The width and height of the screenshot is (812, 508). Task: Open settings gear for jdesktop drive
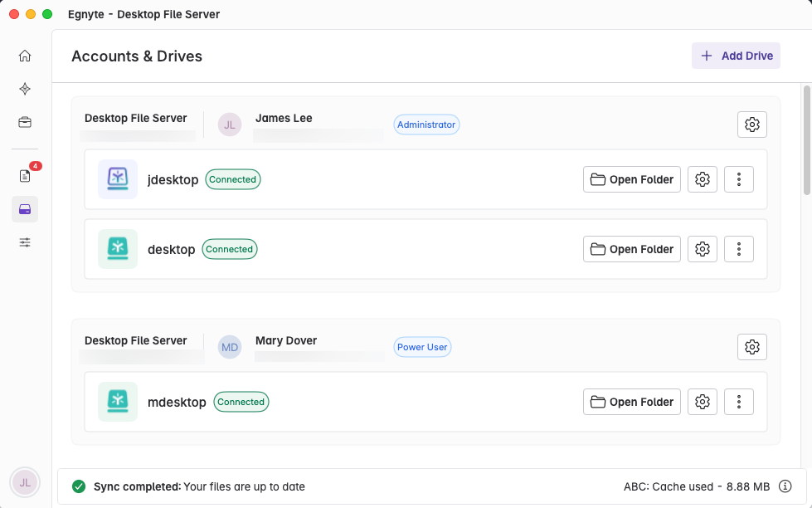pos(703,179)
